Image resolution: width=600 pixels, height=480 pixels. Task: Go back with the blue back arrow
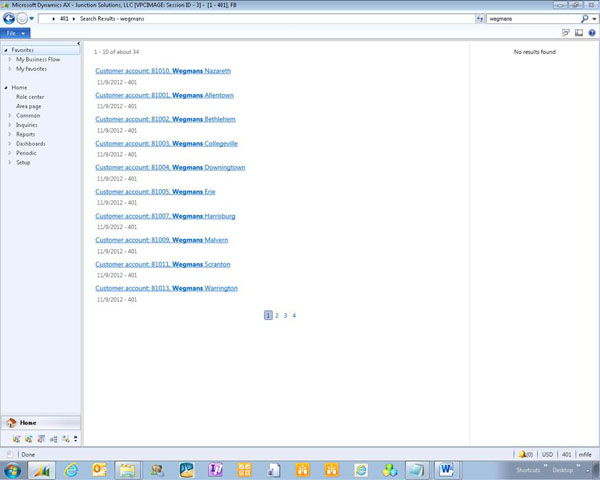point(9,18)
